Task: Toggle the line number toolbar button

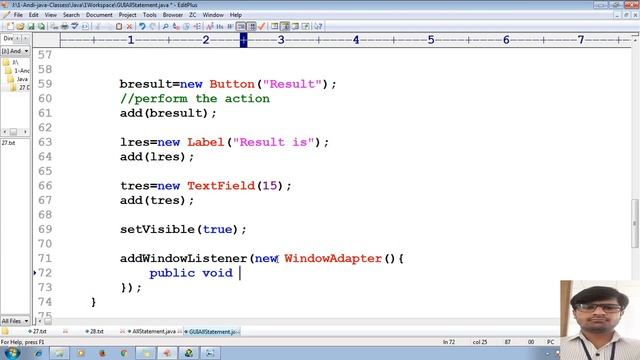Action: click(x=252, y=27)
